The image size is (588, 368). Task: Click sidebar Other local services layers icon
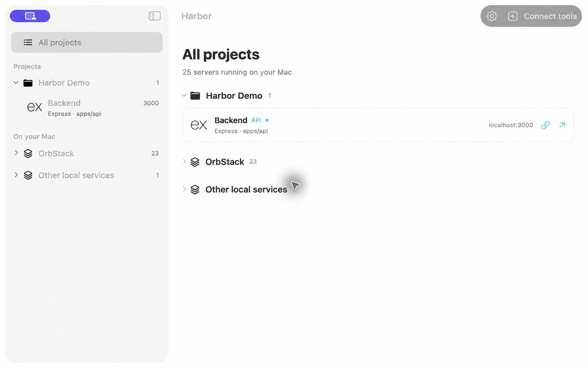(28, 175)
